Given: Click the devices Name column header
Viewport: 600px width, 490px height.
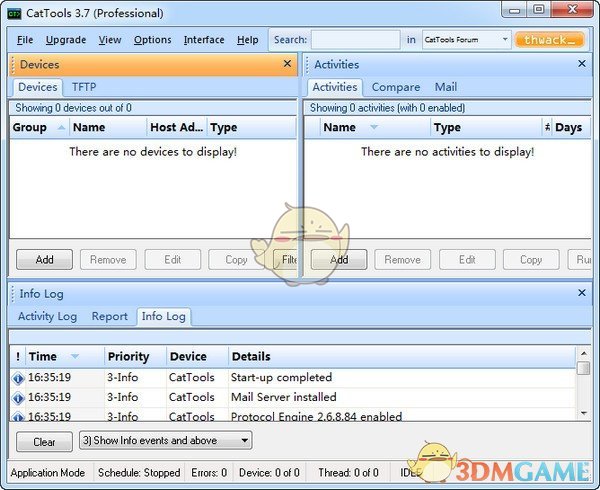Looking at the screenshot, I should point(108,127).
